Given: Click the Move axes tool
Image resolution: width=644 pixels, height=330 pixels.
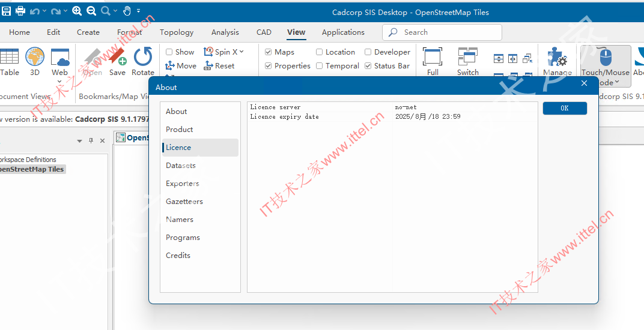Looking at the screenshot, I should coord(181,65).
